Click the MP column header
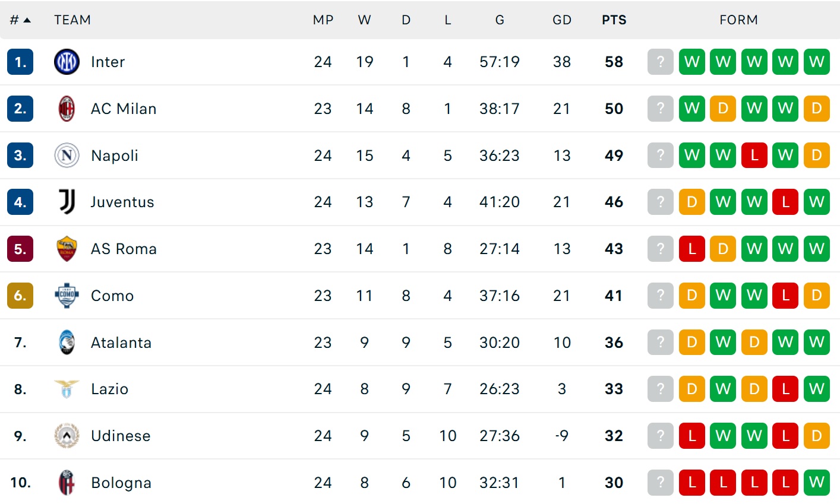The image size is (840, 504). (x=323, y=20)
